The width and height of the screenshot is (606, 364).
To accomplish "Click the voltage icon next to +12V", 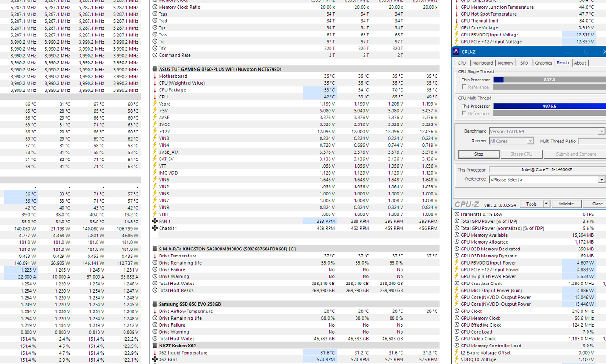I will click(155, 132).
